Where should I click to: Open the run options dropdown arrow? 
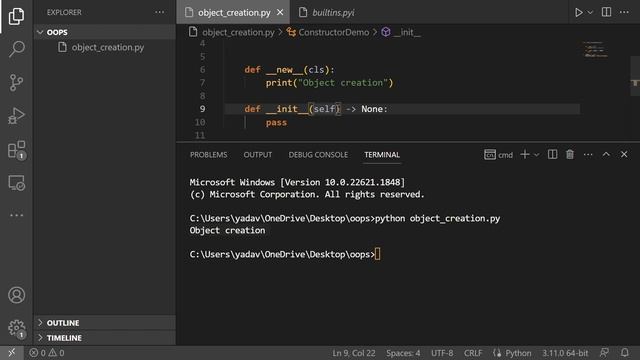(x=590, y=12)
